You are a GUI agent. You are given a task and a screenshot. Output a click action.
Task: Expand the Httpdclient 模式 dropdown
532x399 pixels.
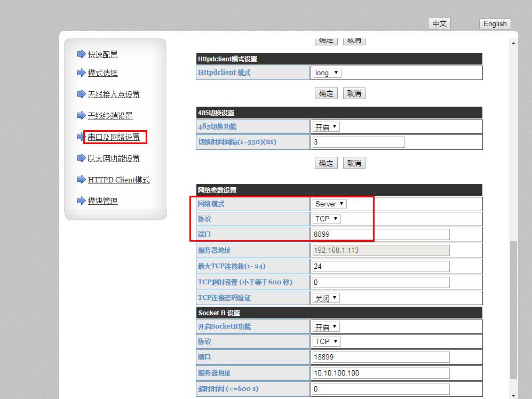(327, 73)
